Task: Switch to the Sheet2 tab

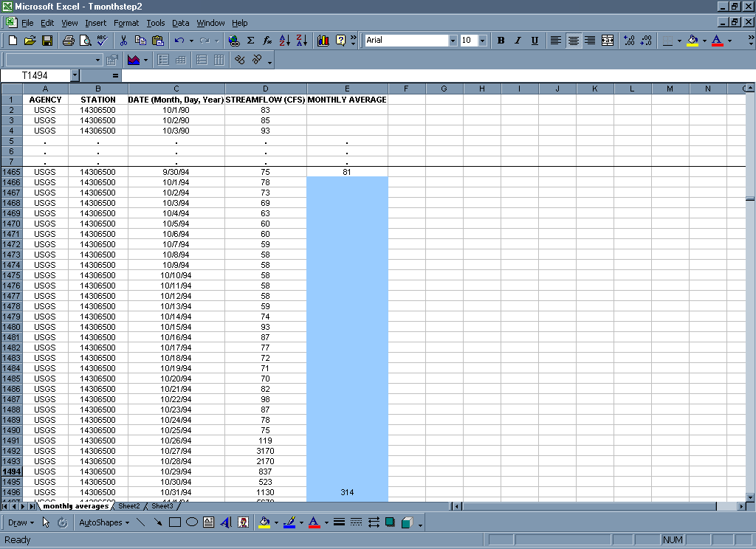Action: pyautogui.click(x=128, y=506)
